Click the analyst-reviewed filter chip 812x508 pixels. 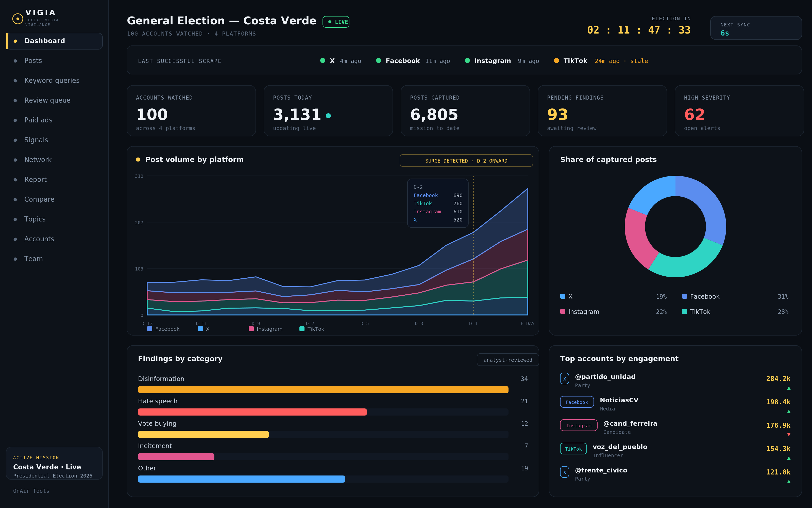click(x=508, y=360)
